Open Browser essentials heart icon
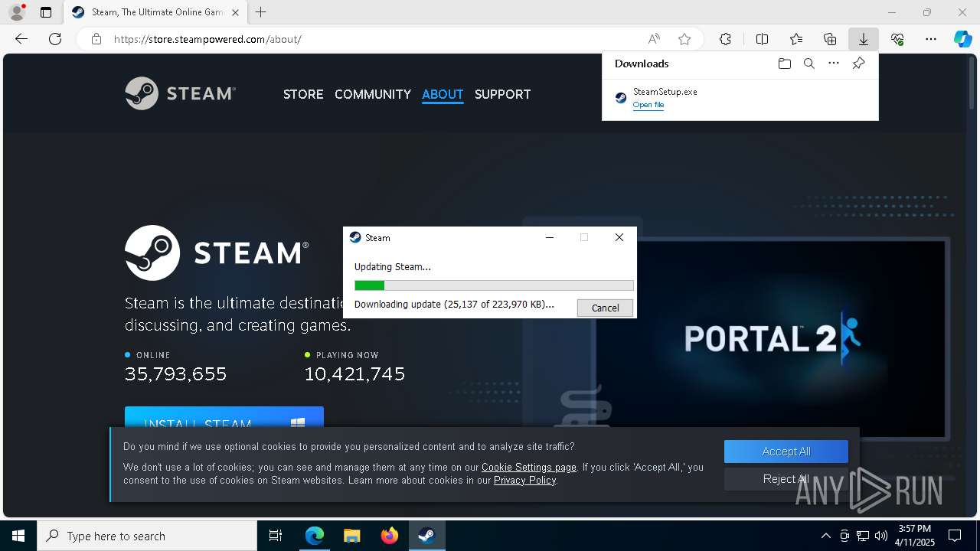Viewport: 980px width, 551px height. (897, 39)
